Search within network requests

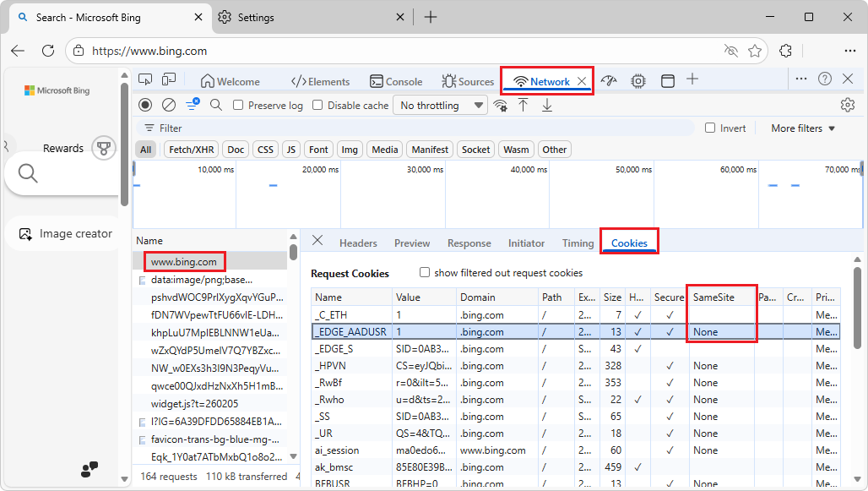click(214, 105)
